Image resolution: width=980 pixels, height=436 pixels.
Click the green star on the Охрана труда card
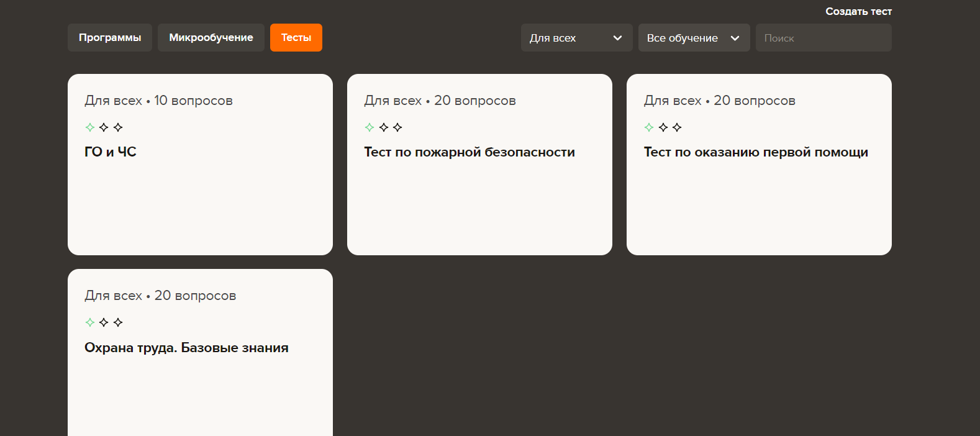coord(90,322)
